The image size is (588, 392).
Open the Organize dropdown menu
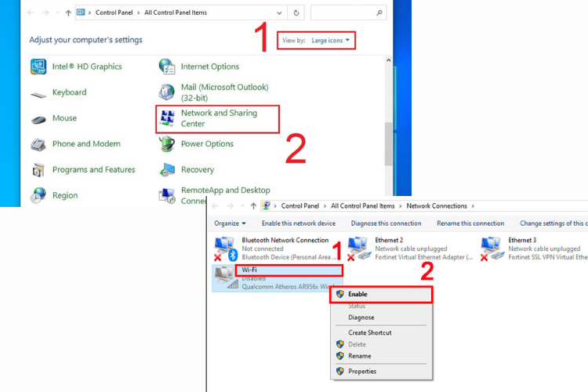tap(230, 223)
